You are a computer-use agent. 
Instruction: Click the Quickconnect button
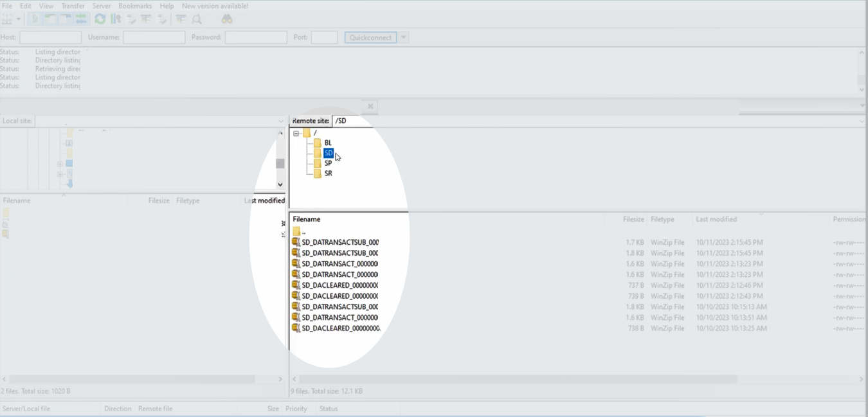[370, 37]
